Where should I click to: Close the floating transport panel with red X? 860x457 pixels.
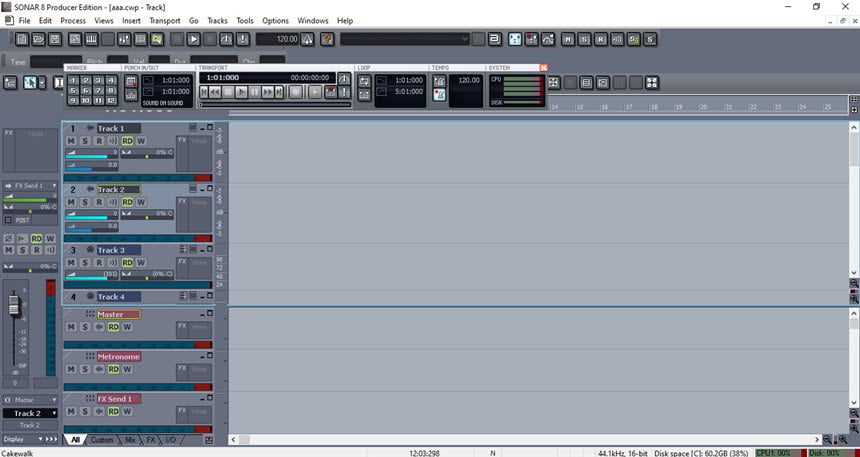point(544,67)
